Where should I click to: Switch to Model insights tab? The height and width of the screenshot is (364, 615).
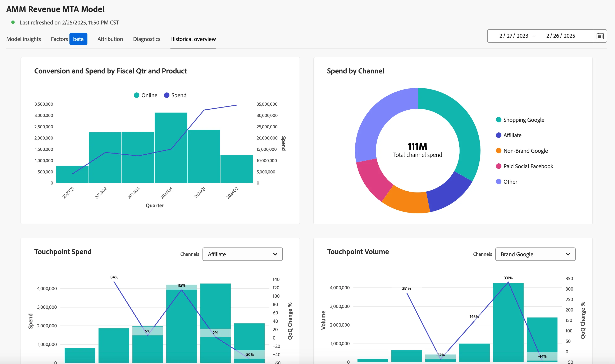point(24,39)
